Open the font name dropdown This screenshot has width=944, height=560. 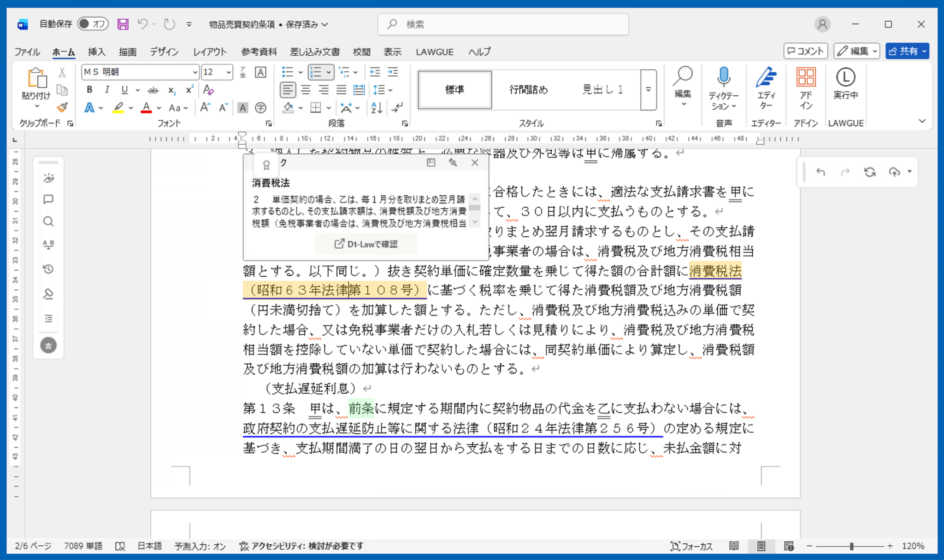(195, 72)
